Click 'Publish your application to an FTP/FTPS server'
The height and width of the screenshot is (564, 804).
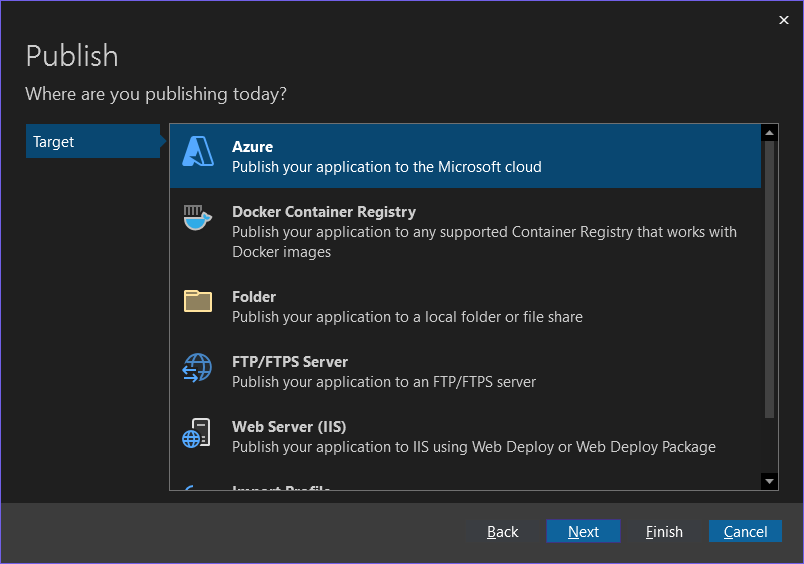click(x=384, y=382)
